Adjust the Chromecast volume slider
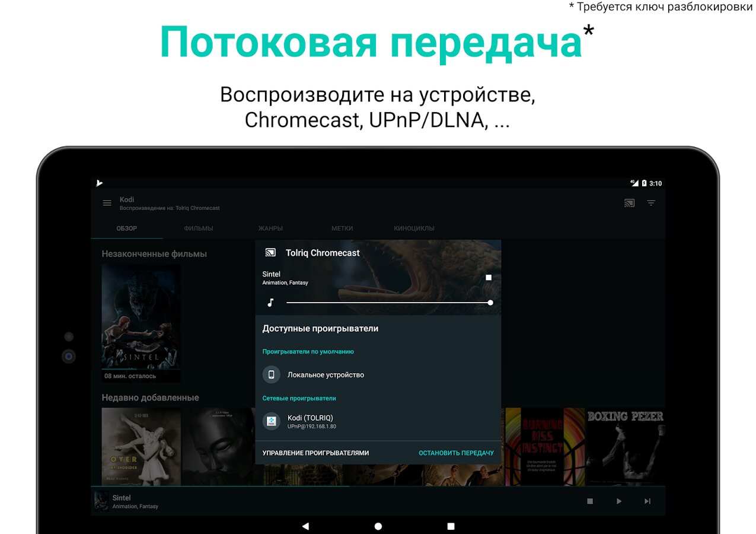This screenshot has width=756, height=534. [390, 303]
